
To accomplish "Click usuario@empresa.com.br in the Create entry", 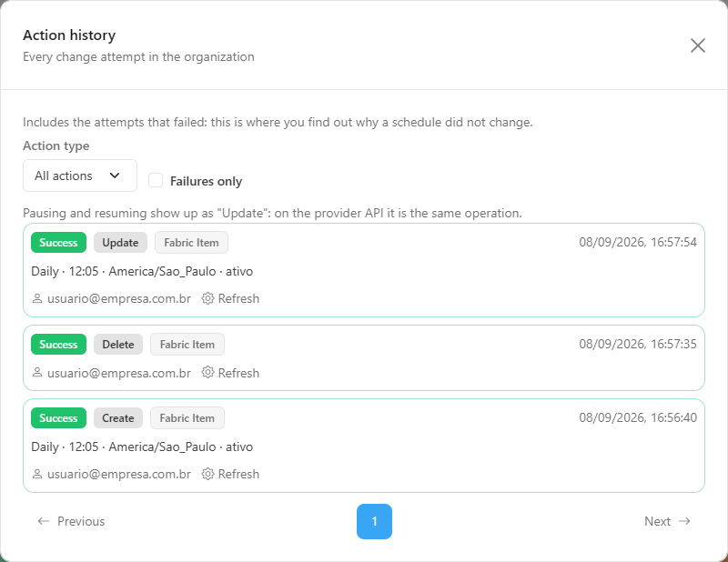I will [x=119, y=475].
